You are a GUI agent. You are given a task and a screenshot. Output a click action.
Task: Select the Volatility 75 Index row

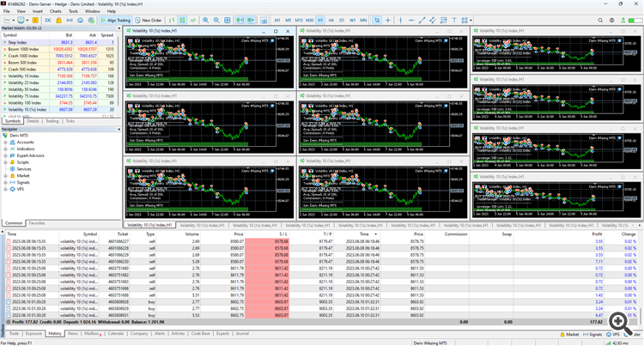pos(59,96)
